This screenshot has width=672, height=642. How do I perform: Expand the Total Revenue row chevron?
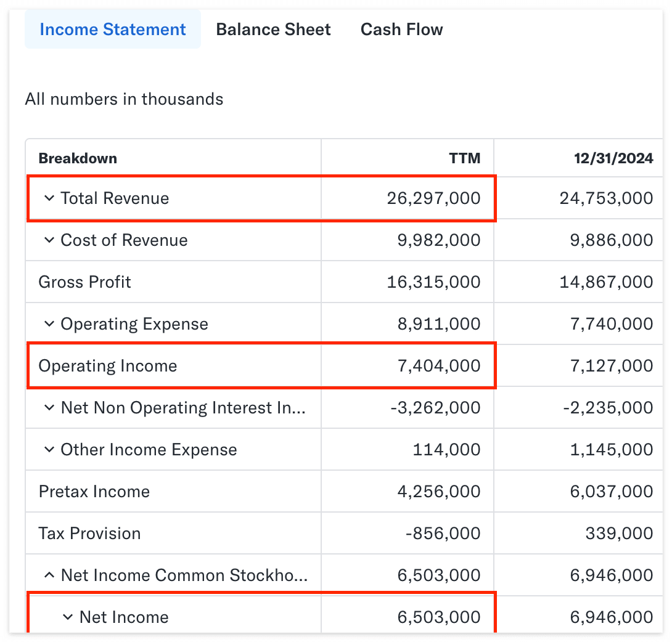point(49,198)
